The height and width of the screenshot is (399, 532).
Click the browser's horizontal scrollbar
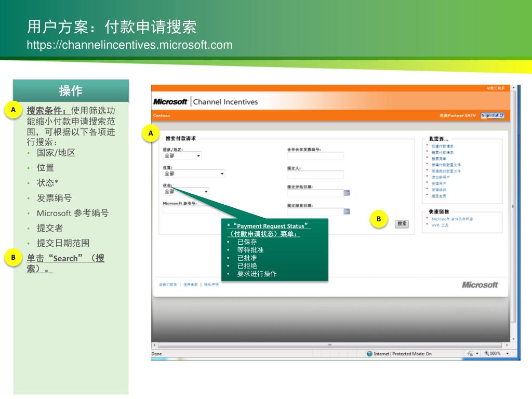pos(329,345)
